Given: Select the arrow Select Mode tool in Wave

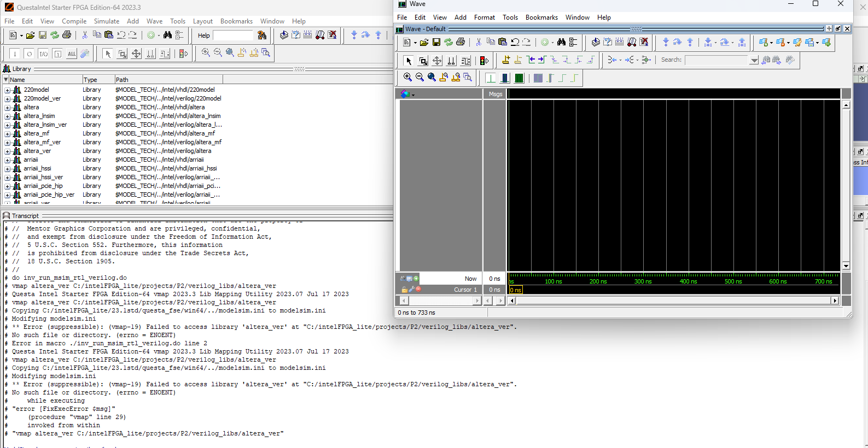Looking at the screenshot, I should [408, 61].
